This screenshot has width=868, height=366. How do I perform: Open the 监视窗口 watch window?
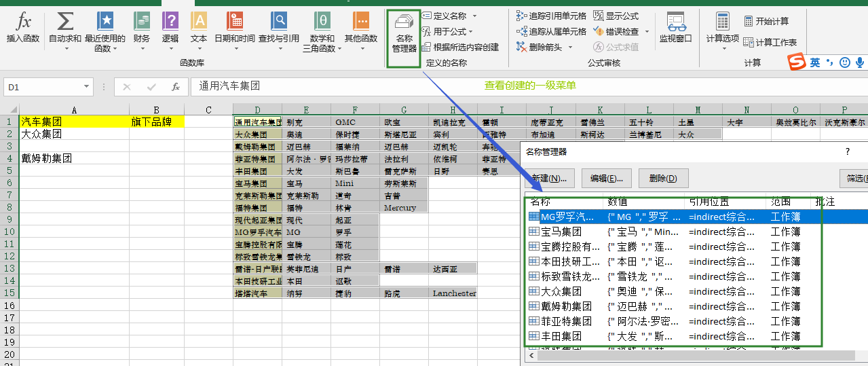click(675, 29)
